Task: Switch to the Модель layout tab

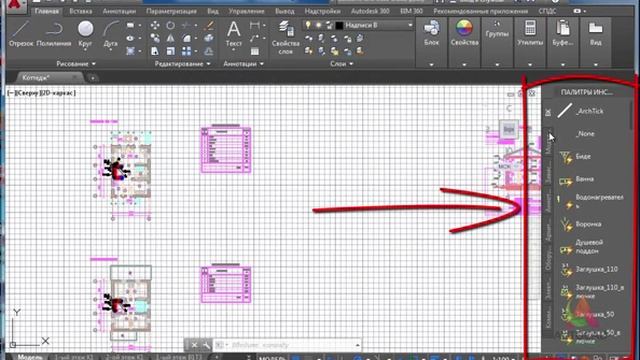Action: pos(29,357)
